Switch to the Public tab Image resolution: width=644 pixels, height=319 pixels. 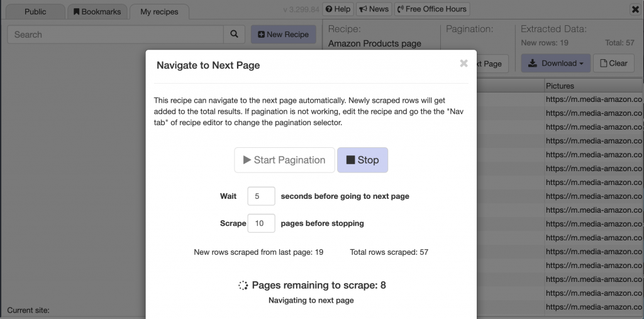35,11
